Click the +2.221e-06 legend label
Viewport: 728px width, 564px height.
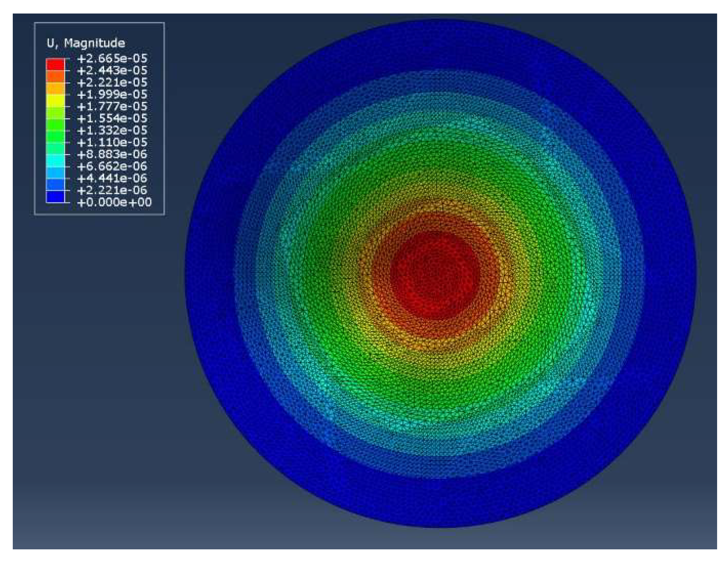point(112,190)
